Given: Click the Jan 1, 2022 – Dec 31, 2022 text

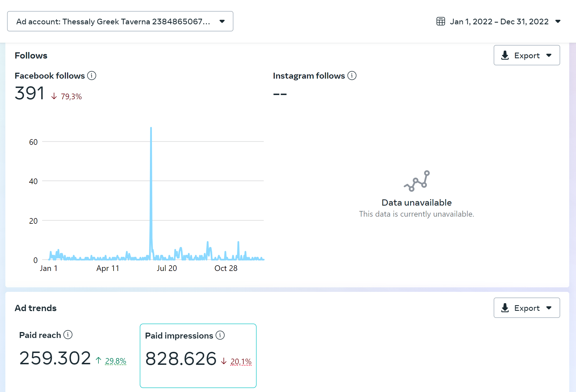Looking at the screenshot, I should click(499, 21).
